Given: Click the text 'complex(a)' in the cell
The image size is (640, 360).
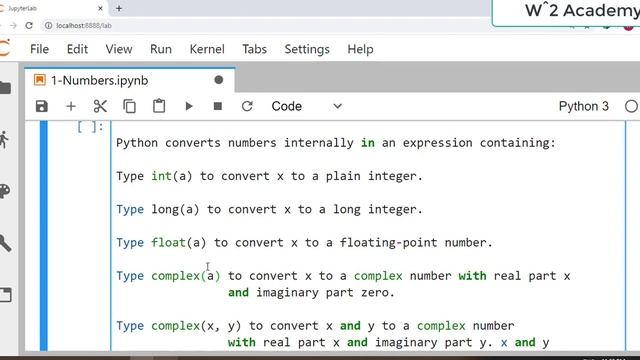Looking at the screenshot, I should [x=186, y=276].
